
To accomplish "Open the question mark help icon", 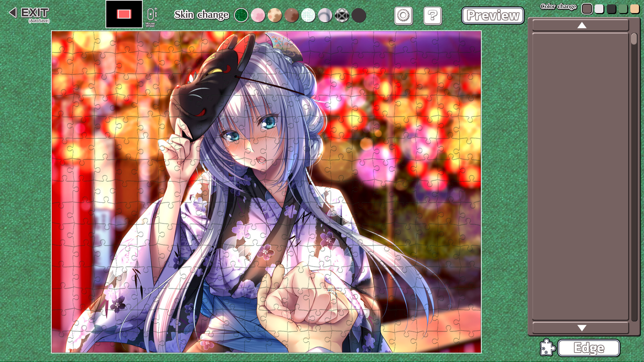I will tap(432, 15).
